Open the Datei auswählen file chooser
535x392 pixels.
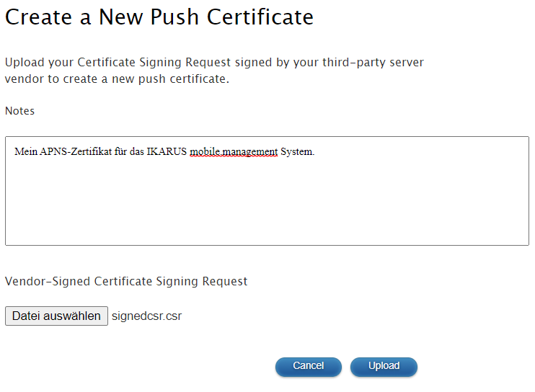click(56, 316)
